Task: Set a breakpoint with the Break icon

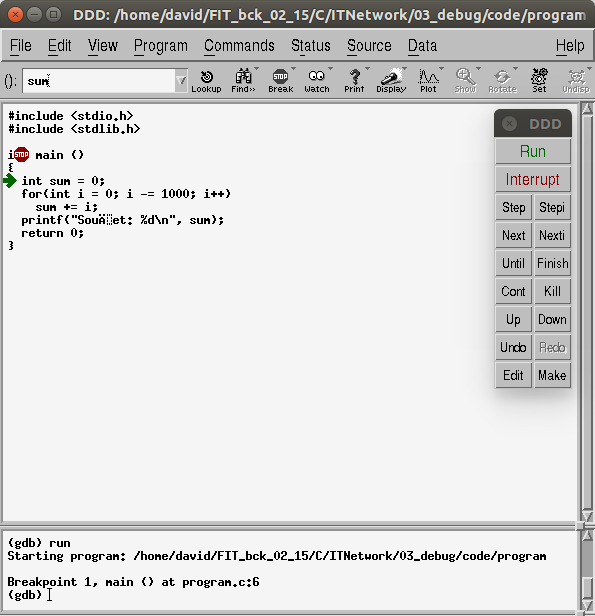Action: tap(280, 81)
